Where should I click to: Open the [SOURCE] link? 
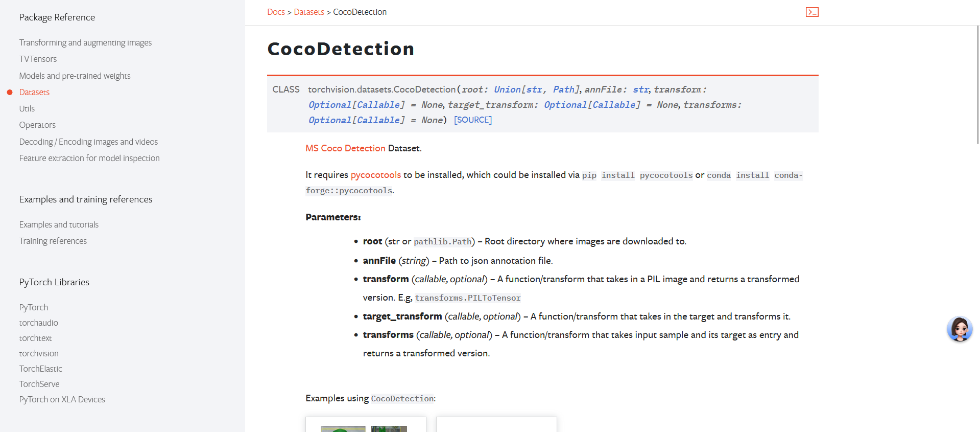pos(473,120)
